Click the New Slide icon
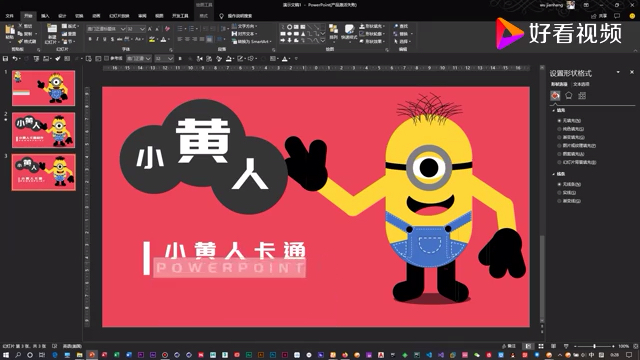This screenshot has width=640, height=360. click(52, 29)
